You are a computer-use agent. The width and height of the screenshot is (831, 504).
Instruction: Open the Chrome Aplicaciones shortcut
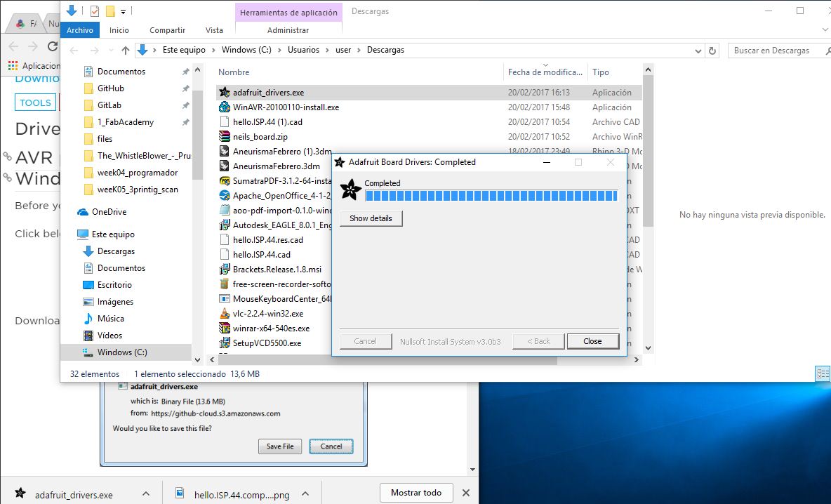(34, 66)
